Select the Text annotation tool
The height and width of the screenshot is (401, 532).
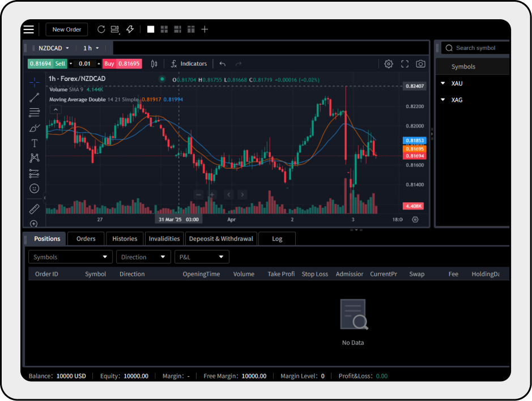35,143
